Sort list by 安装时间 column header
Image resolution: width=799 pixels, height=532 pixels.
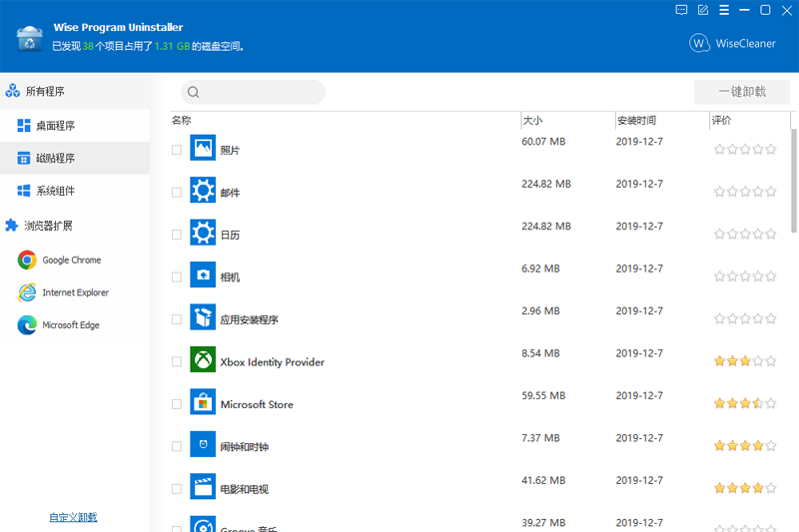[636, 121]
